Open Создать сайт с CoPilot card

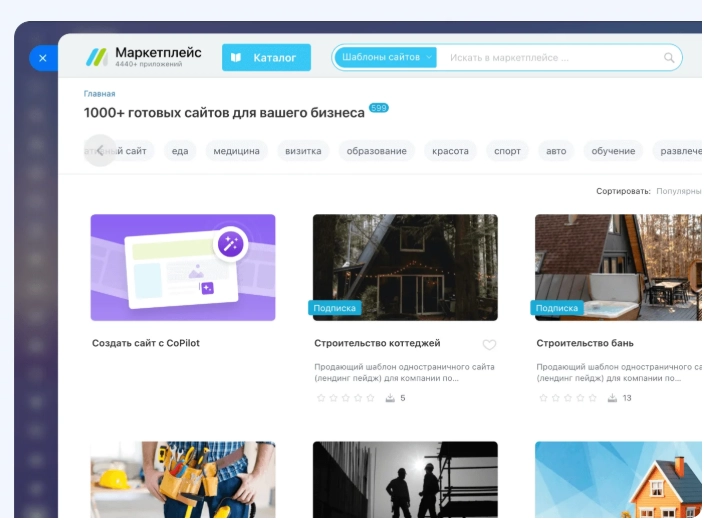(183, 267)
